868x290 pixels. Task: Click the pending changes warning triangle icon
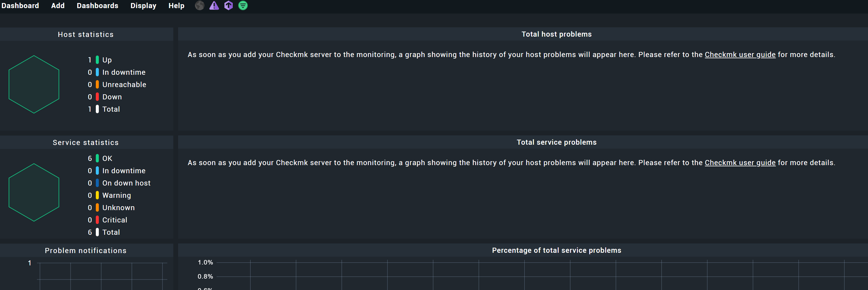tap(214, 6)
